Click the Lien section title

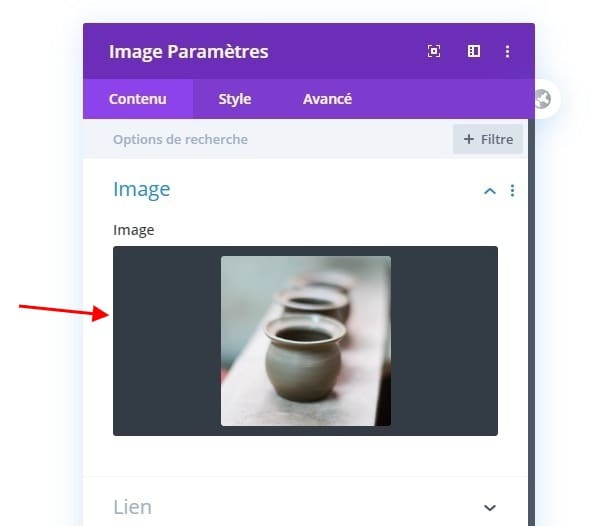click(132, 507)
